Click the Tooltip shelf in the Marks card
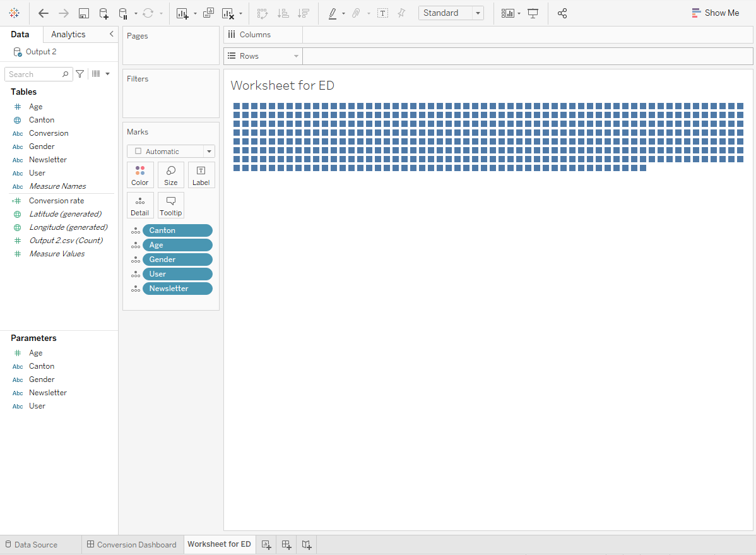 [170, 205]
